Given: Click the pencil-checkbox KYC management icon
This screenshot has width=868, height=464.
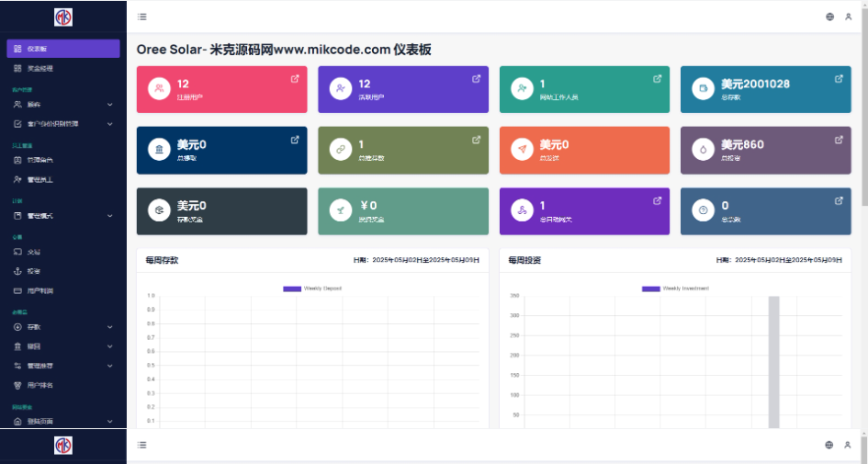Looking at the screenshot, I should tap(17, 124).
